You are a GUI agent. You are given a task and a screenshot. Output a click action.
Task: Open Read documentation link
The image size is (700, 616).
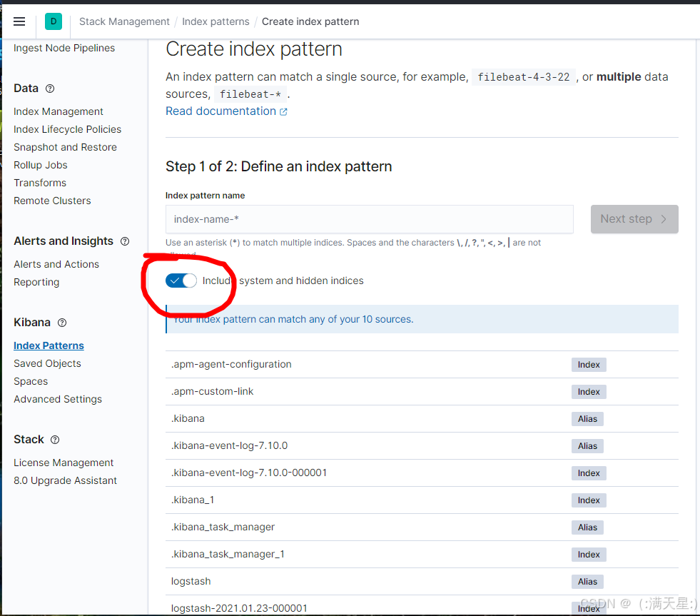pos(221,111)
